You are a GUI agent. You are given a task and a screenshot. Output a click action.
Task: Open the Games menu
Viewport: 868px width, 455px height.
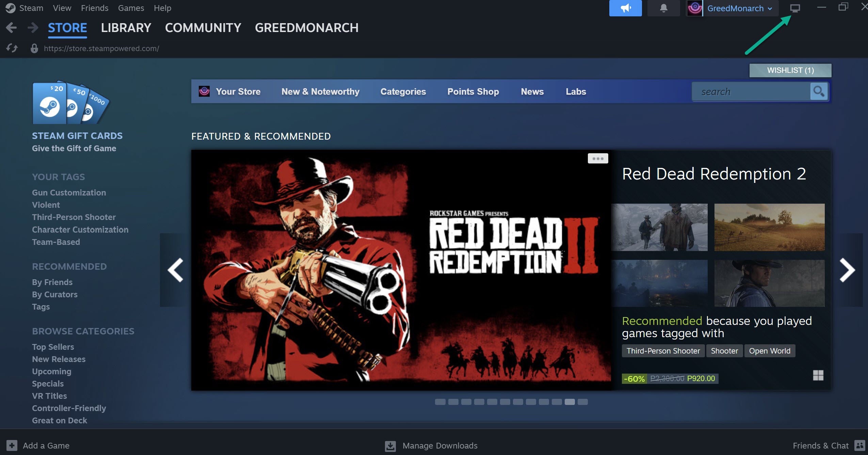[x=131, y=8]
